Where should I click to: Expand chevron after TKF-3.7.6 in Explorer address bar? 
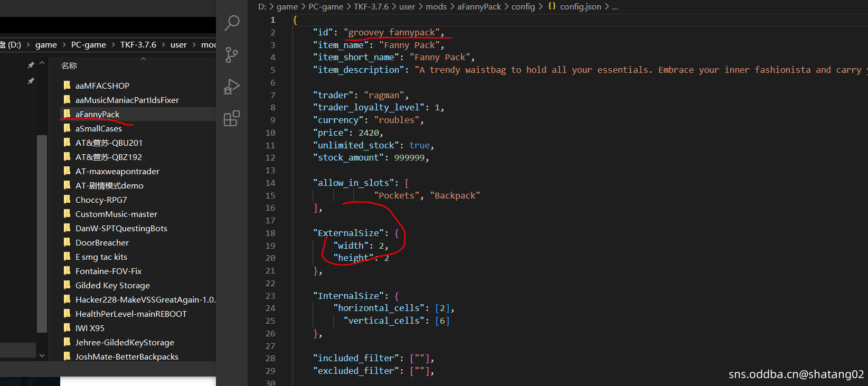[163, 45]
